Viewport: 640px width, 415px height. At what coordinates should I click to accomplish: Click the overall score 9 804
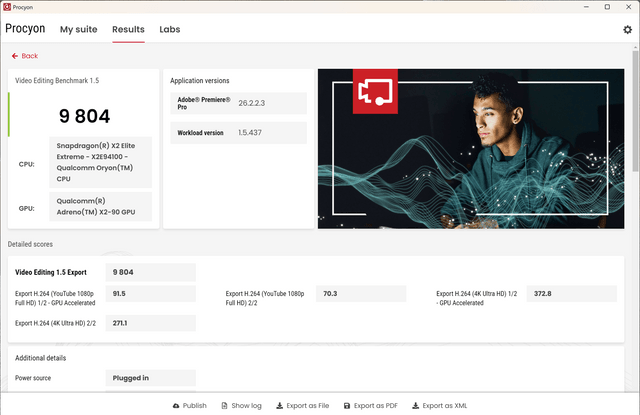[84, 116]
